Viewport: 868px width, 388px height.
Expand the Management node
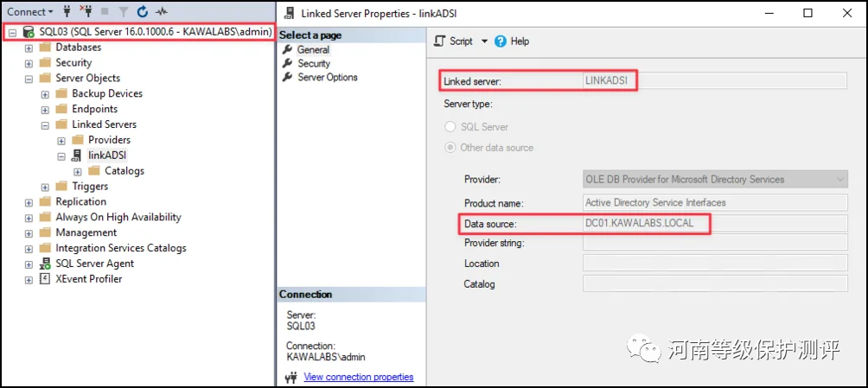(29, 233)
